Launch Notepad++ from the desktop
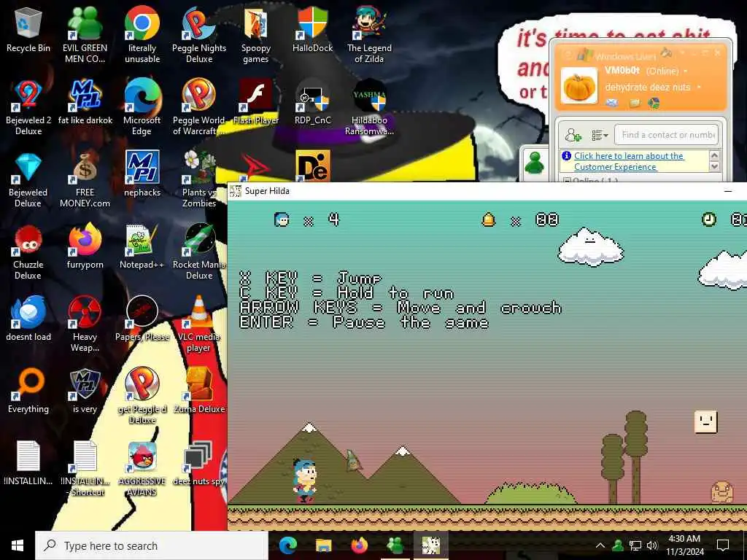This screenshot has width=747, height=560. (142, 246)
